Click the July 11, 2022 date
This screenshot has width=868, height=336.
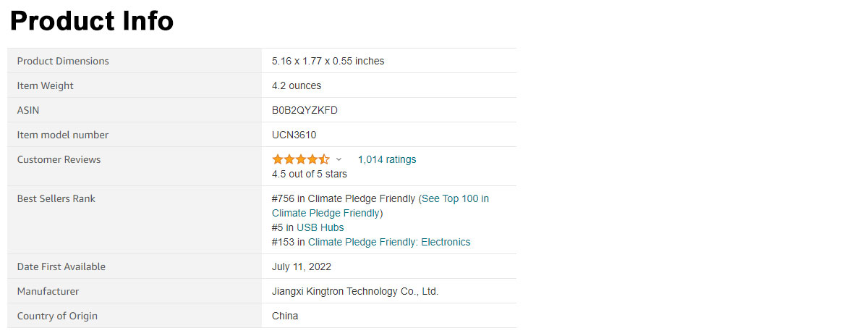(302, 266)
